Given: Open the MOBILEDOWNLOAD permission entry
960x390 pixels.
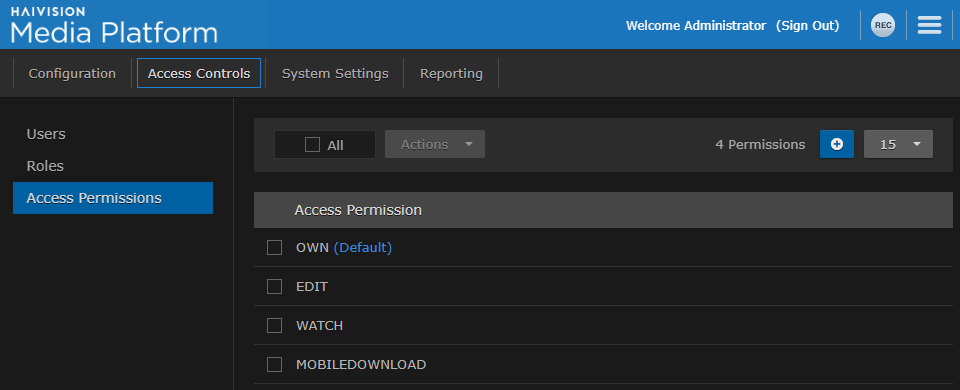Looking at the screenshot, I should point(361,364).
